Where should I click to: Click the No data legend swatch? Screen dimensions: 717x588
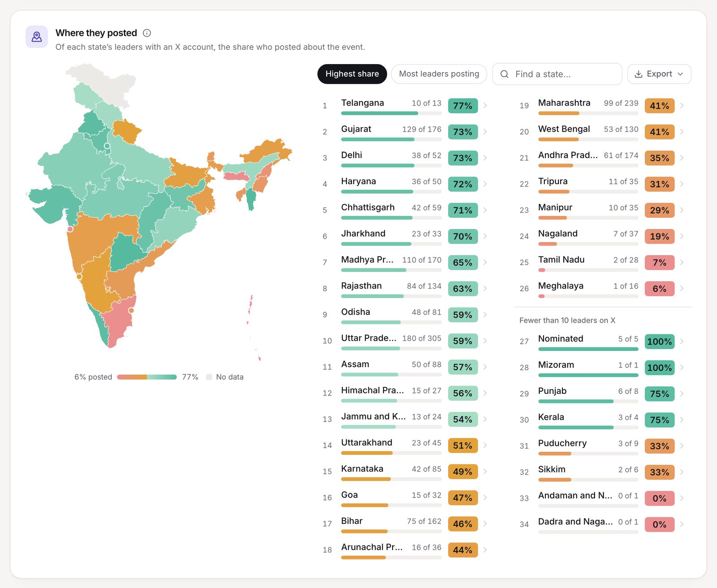209,377
